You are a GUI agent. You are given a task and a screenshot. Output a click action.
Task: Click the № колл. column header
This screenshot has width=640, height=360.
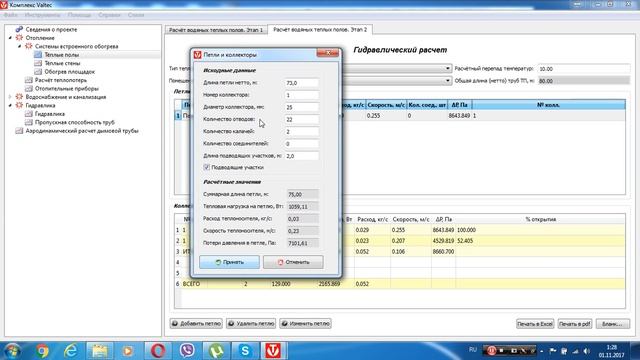(548, 105)
